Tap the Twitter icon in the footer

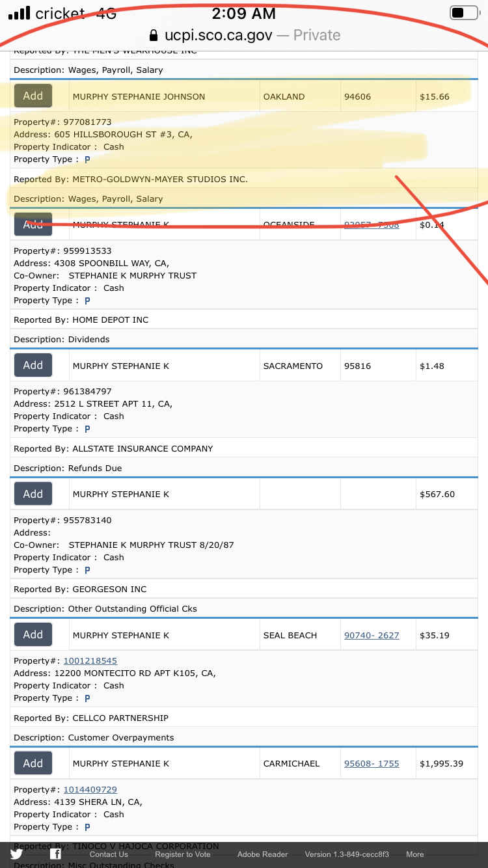click(x=16, y=854)
